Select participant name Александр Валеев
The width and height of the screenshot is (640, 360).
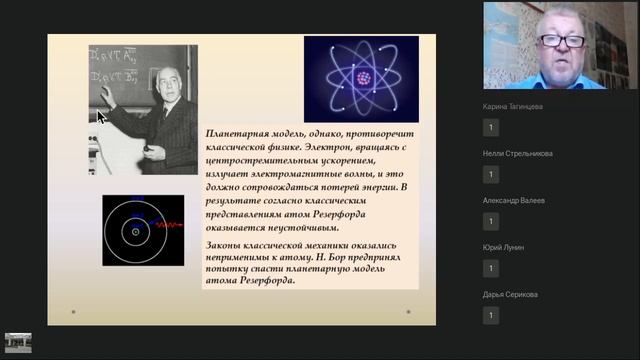(x=513, y=200)
